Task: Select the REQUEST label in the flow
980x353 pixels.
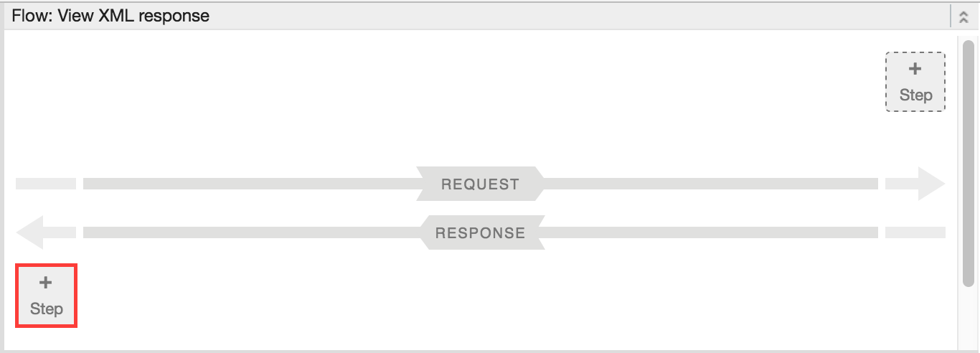Action: point(480,184)
